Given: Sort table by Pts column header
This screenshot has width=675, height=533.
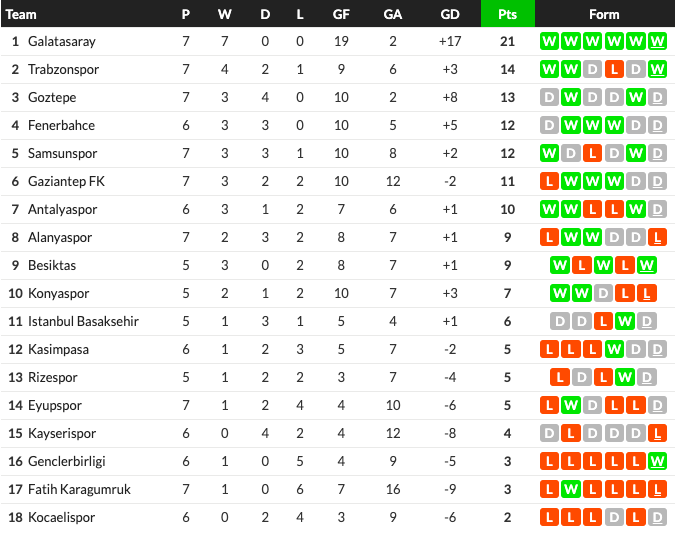Looking at the screenshot, I should [x=508, y=14].
